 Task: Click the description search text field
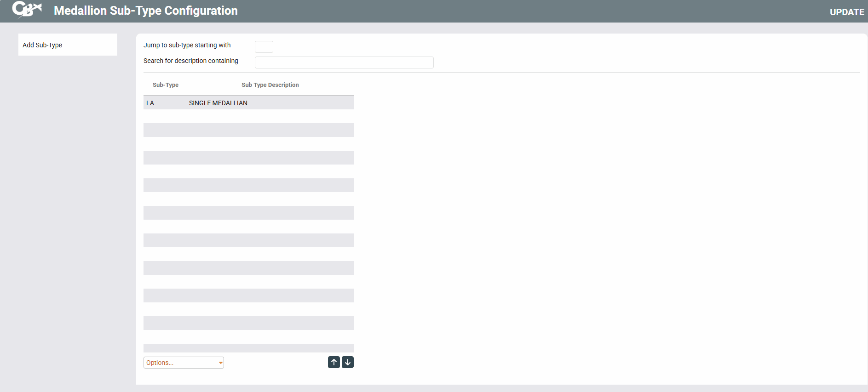tap(344, 62)
